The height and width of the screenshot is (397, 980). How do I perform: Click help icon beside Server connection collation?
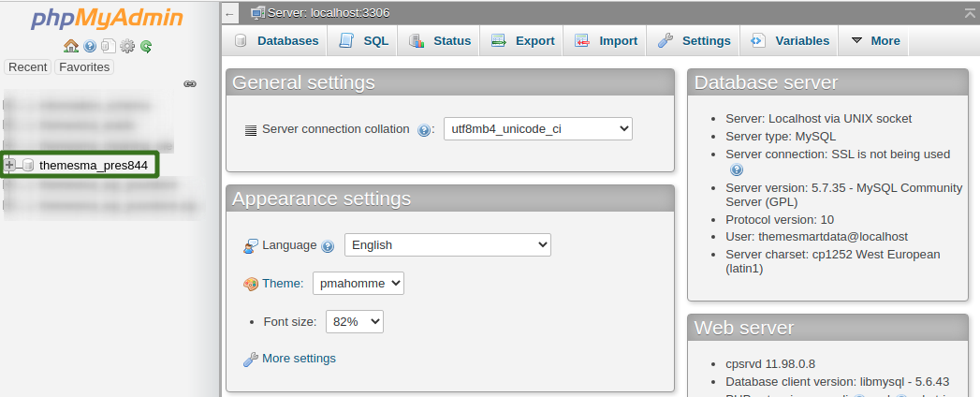tap(424, 130)
